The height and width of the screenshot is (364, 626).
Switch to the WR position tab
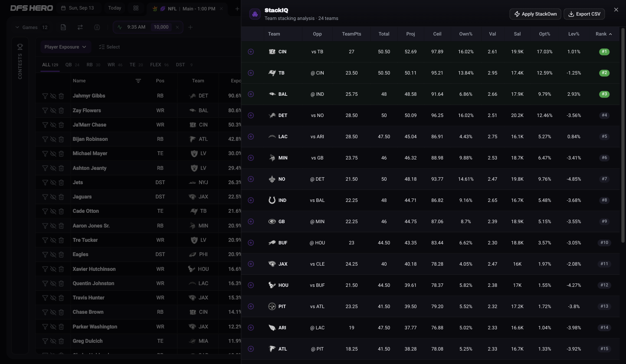click(115, 65)
